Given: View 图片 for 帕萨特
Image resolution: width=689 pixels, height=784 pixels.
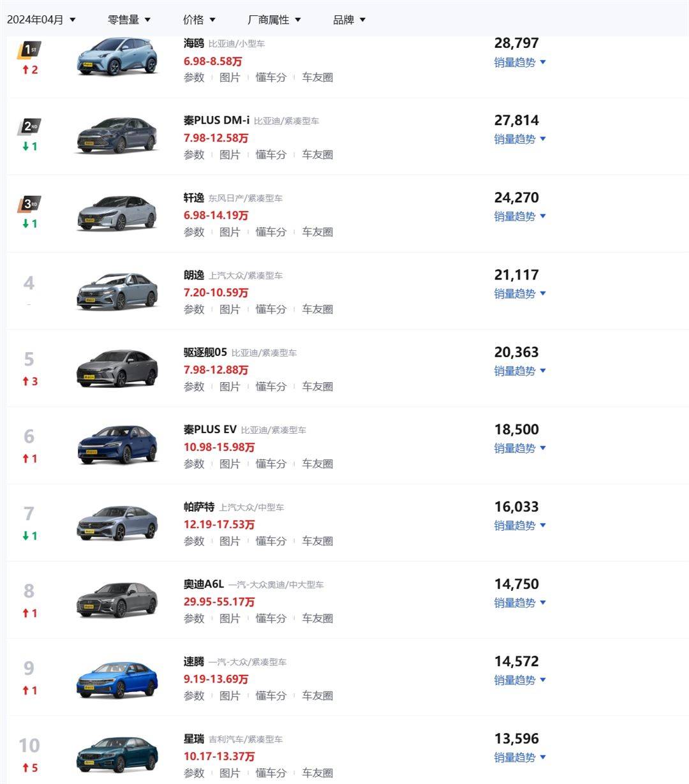Looking at the screenshot, I should (230, 541).
